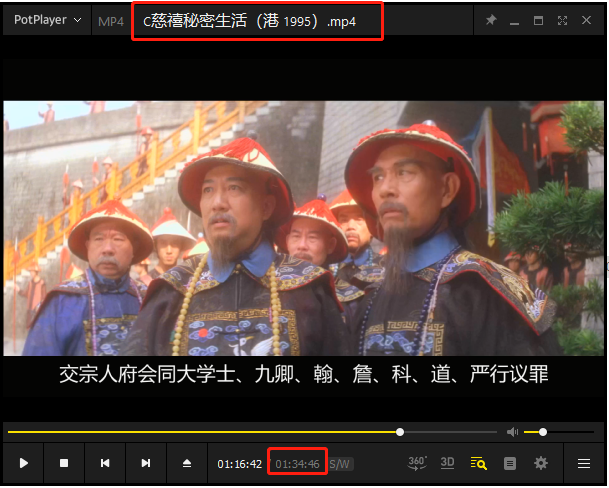Open the yellow subtitle search icon
The height and width of the screenshot is (488, 609).
coord(478,463)
